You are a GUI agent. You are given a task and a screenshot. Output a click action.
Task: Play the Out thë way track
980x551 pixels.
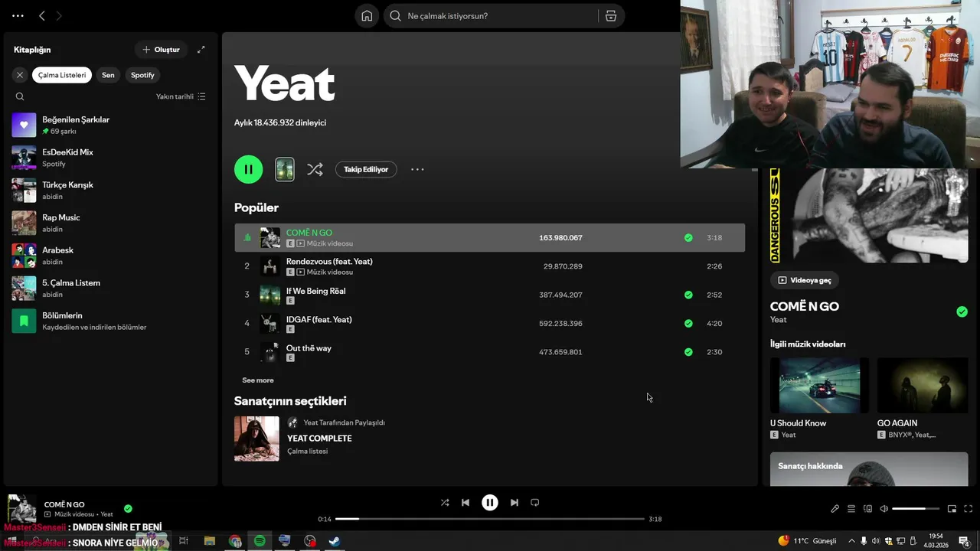[x=489, y=352]
